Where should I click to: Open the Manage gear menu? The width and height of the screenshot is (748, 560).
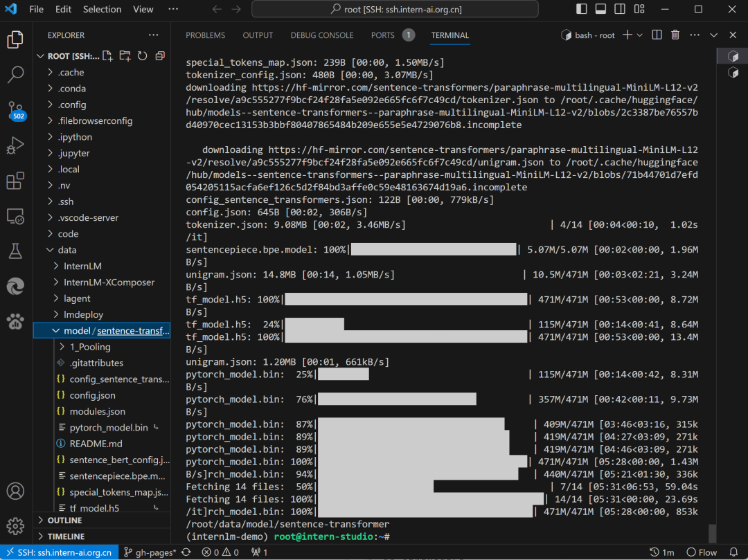(x=15, y=526)
